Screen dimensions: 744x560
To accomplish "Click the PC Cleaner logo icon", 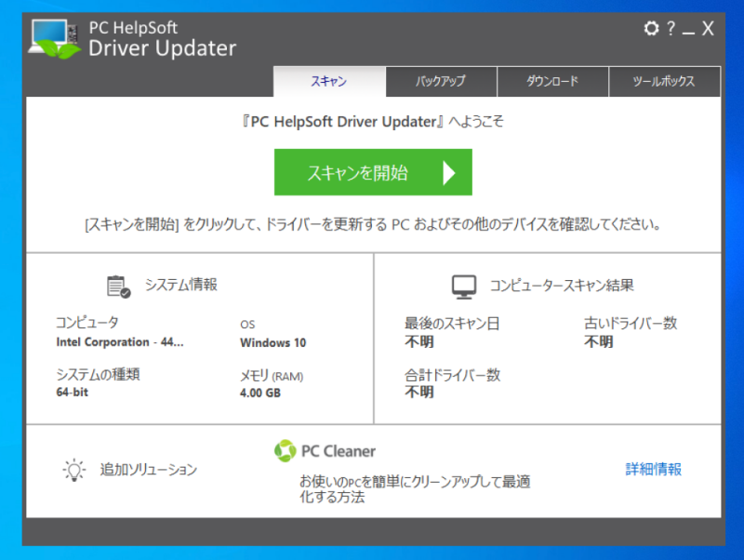I will click(286, 451).
